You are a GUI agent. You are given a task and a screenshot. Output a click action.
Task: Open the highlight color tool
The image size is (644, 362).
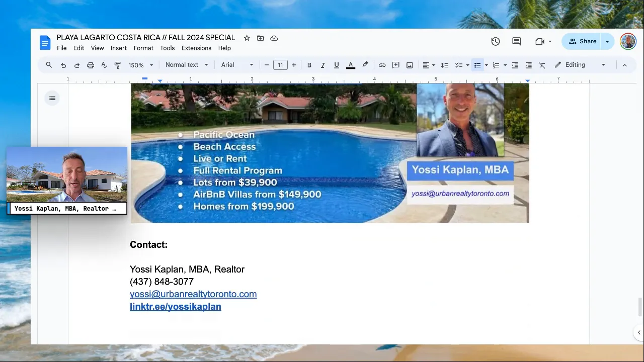click(x=365, y=65)
